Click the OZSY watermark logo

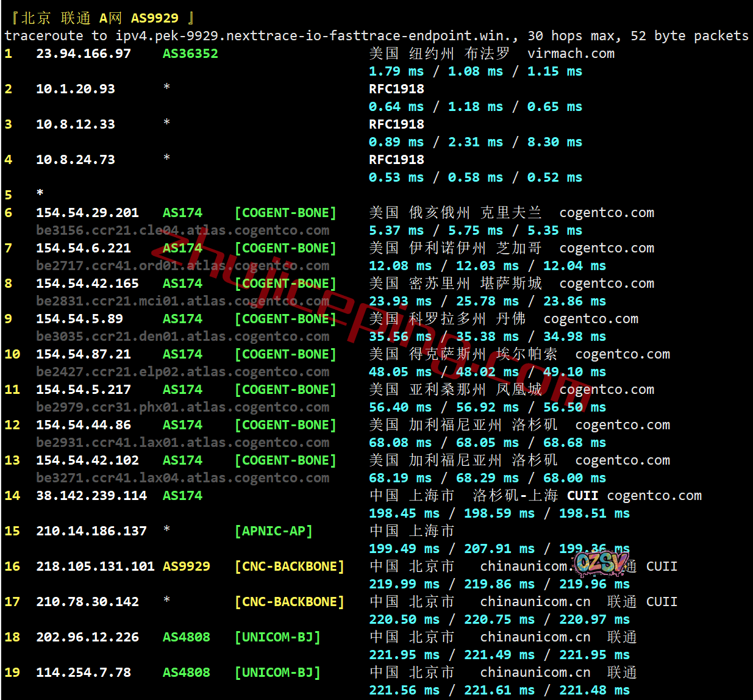(x=601, y=563)
